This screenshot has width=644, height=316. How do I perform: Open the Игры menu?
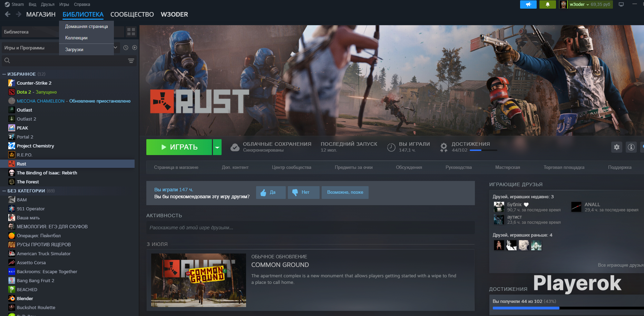click(64, 4)
